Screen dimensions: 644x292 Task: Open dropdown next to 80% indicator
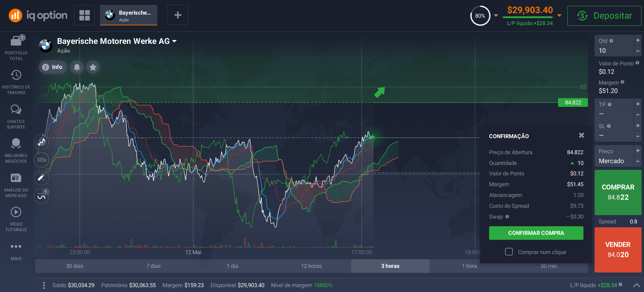pyautogui.click(x=496, y=16)
